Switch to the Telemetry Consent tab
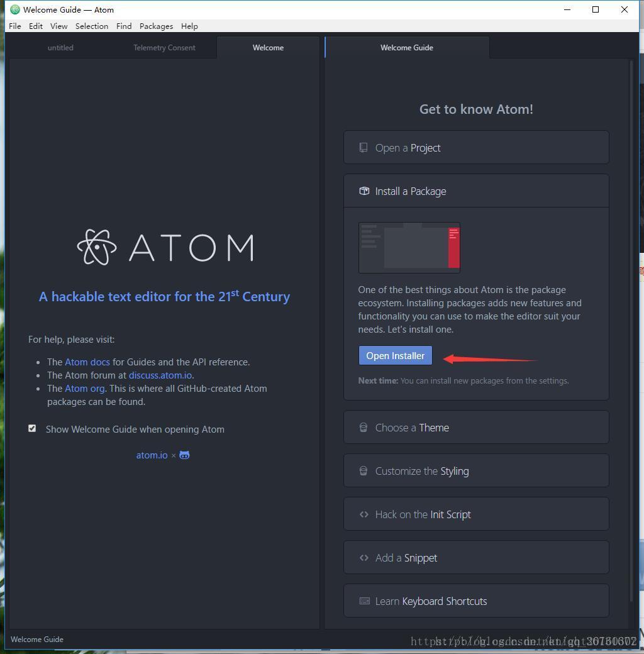 [164, 48]
